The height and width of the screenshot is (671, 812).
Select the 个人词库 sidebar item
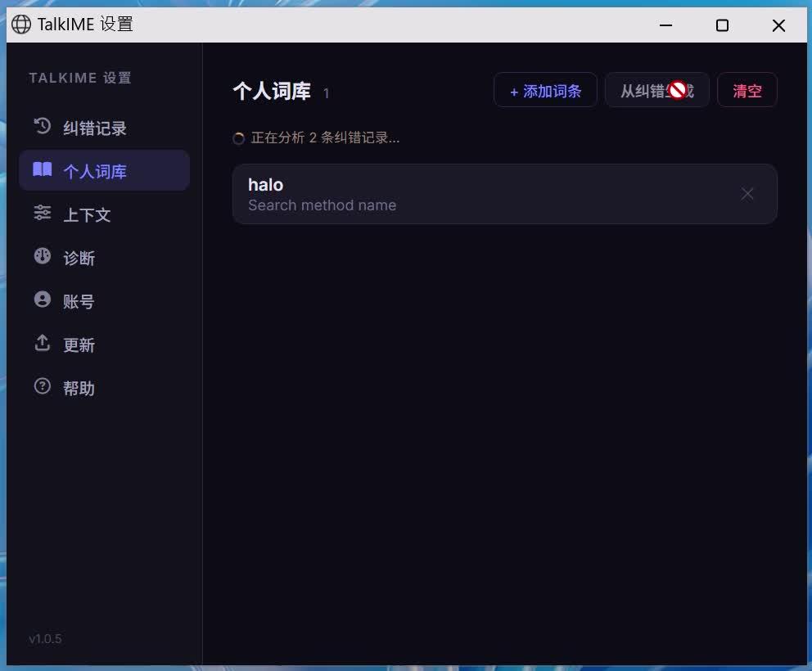click(104, 170)
